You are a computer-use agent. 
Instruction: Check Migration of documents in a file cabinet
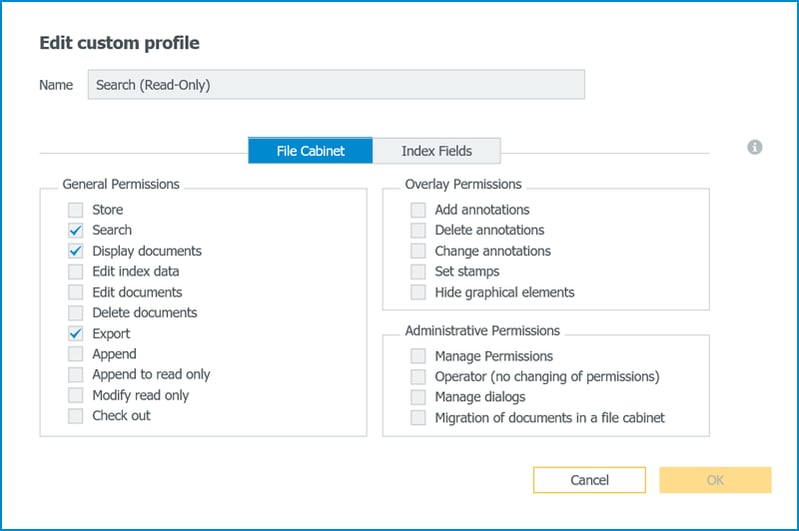pos(418,417)
